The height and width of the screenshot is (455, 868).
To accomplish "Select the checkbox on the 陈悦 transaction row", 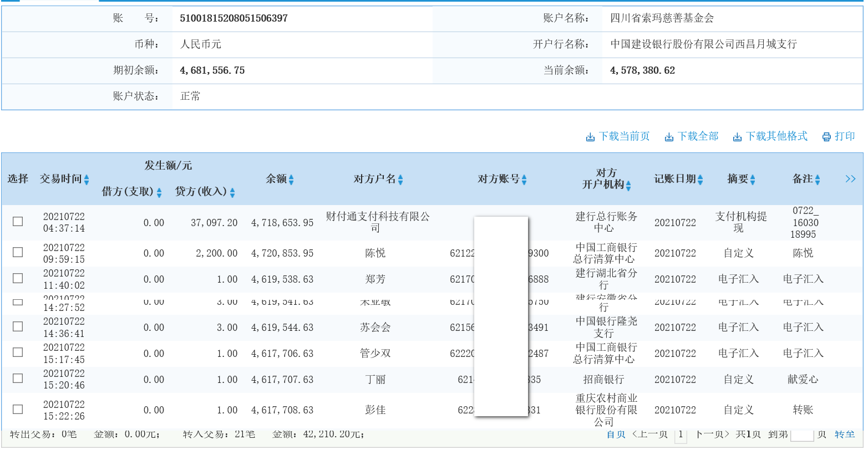I will point(17,252).
